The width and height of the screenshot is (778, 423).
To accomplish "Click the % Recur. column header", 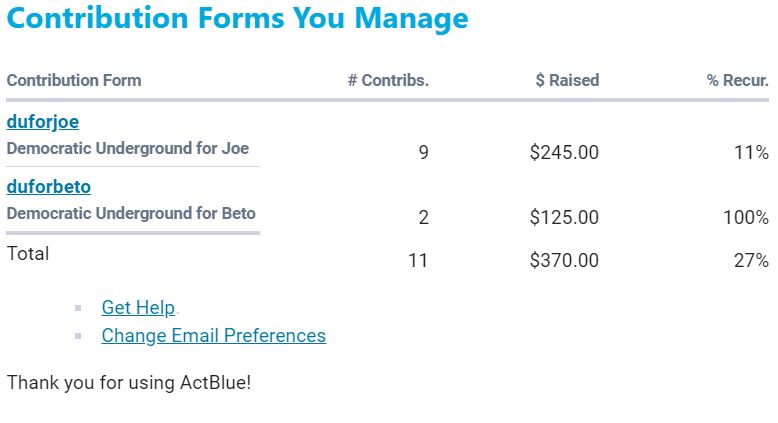I will [x=737, y=80].
